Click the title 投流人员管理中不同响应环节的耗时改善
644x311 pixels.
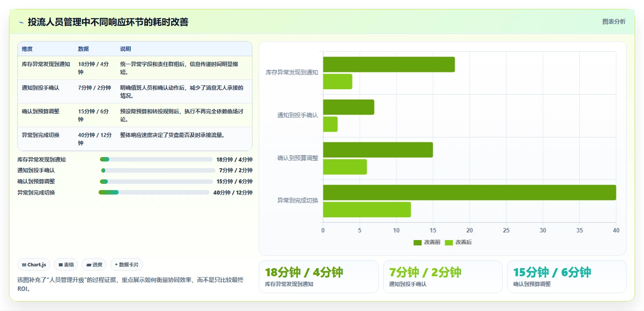click(x=108, y=22)
